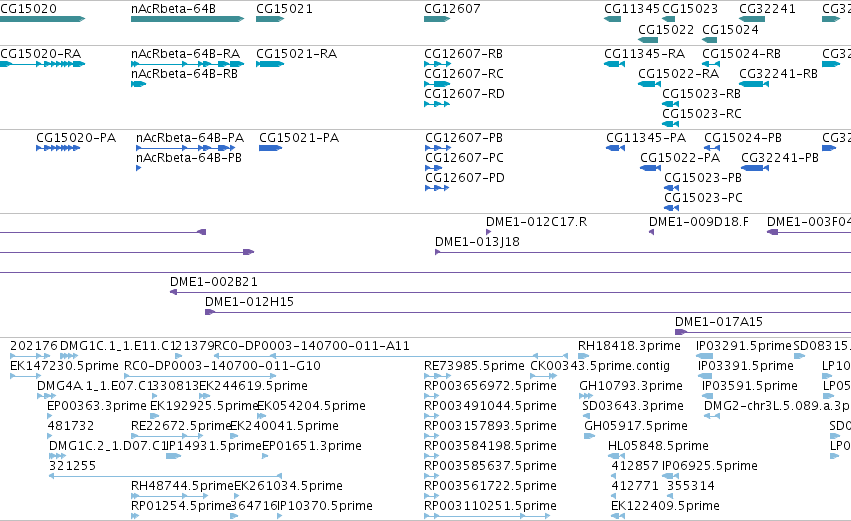
Task: Select EST EK122409.5prime
Action: (x=665, y=506)
